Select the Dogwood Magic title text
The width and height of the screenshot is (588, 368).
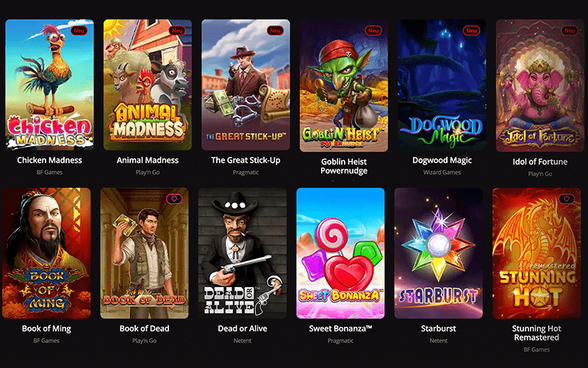tap(442, 160)
